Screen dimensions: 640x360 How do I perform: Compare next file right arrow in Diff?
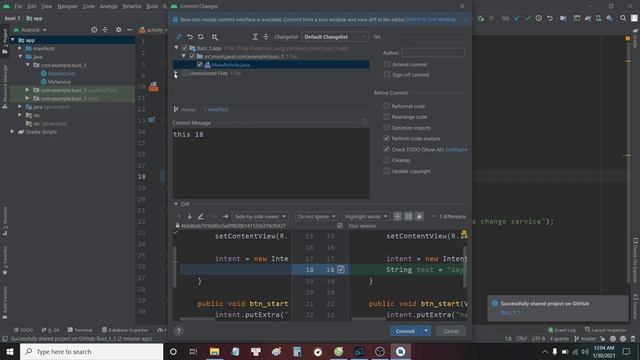(225, 216)
